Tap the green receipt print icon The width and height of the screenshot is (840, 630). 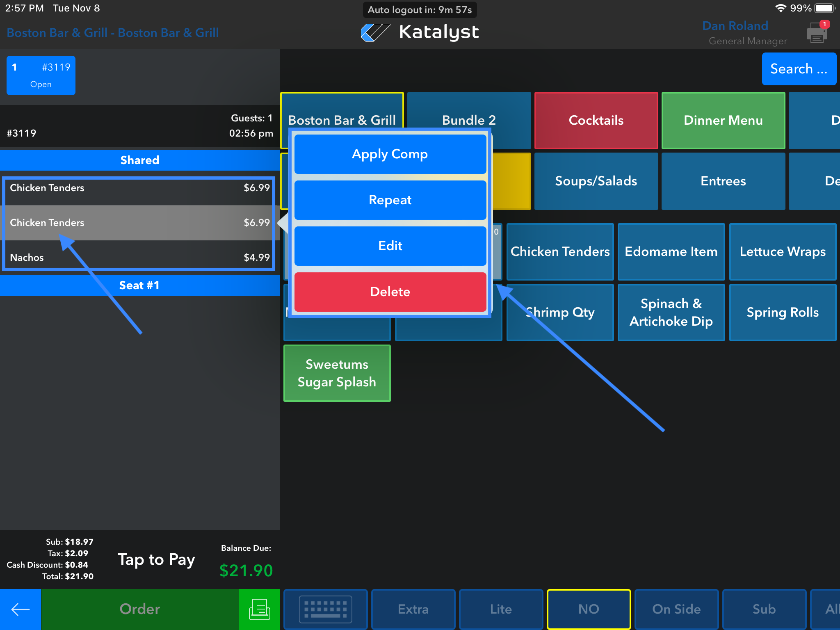[259, 609]
